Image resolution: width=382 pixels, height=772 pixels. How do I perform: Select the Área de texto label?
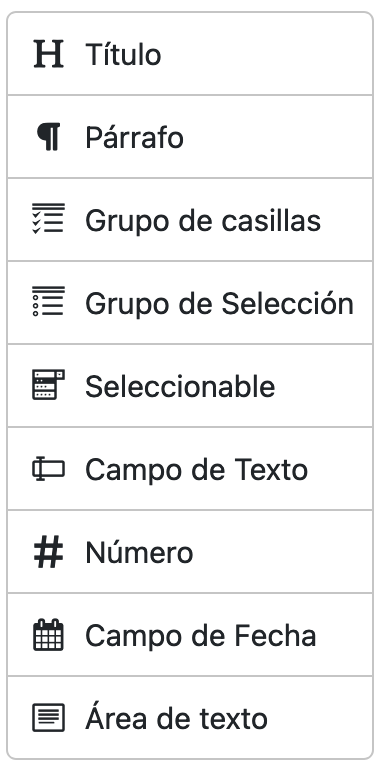point(177,718)
